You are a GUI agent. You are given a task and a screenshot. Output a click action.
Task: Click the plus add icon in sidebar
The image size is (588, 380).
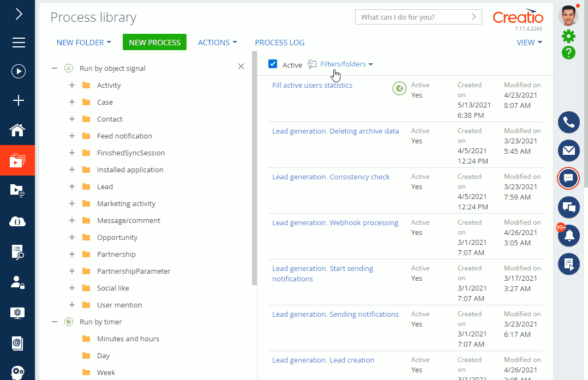coord(19,100)
